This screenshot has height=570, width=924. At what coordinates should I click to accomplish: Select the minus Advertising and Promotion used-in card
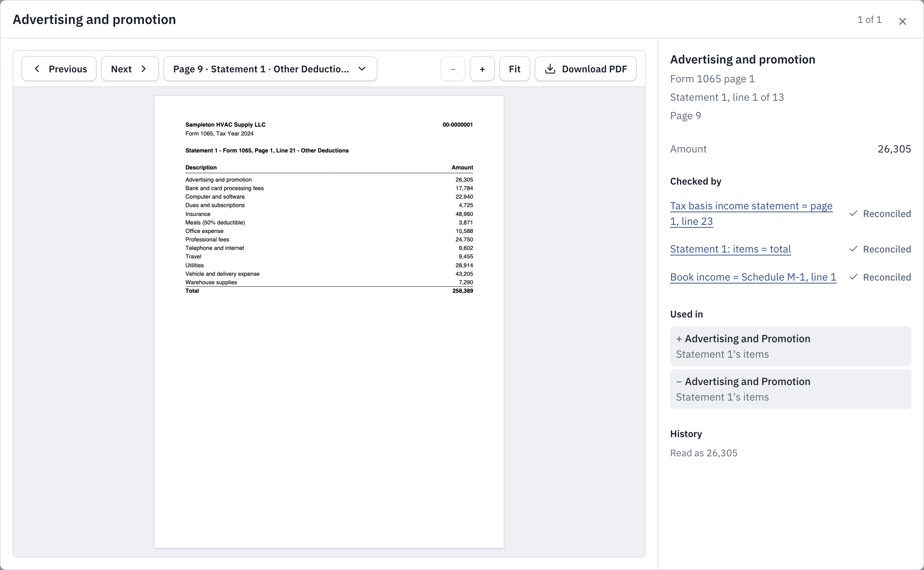790,389
